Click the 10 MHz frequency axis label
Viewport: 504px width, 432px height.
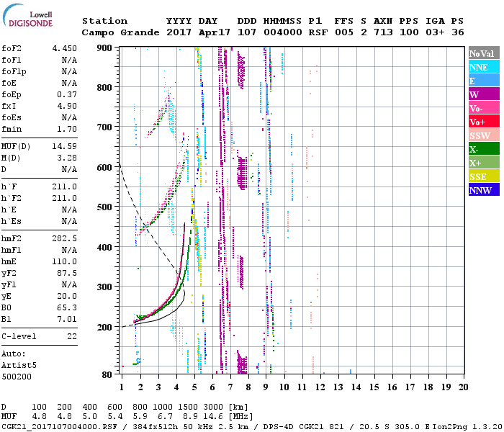coord(284,387)
